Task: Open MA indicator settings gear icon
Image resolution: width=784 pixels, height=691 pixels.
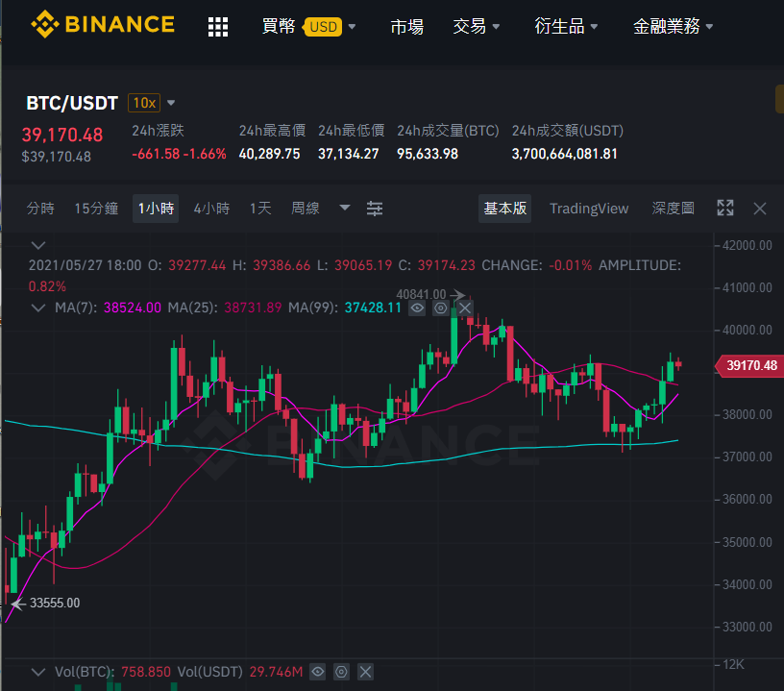Action: tap(440, 308)
